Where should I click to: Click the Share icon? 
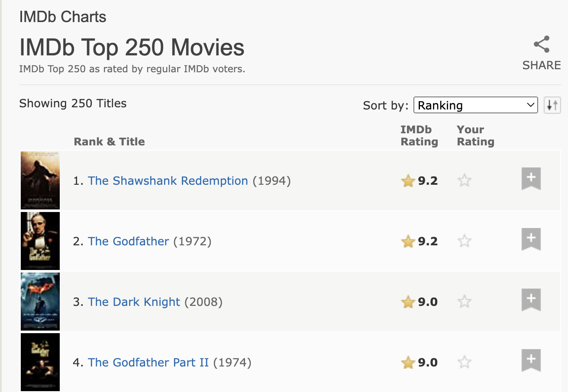[x=541, y=45]
